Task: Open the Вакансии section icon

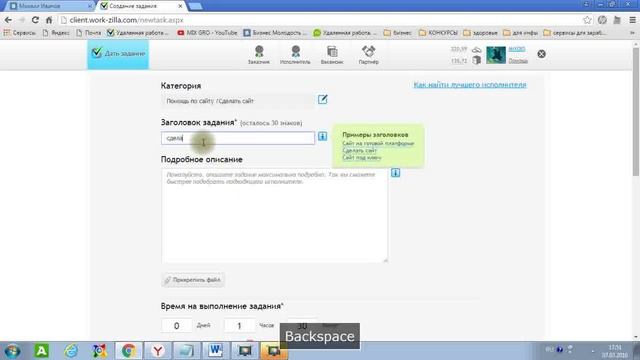Action: [332, 55]
